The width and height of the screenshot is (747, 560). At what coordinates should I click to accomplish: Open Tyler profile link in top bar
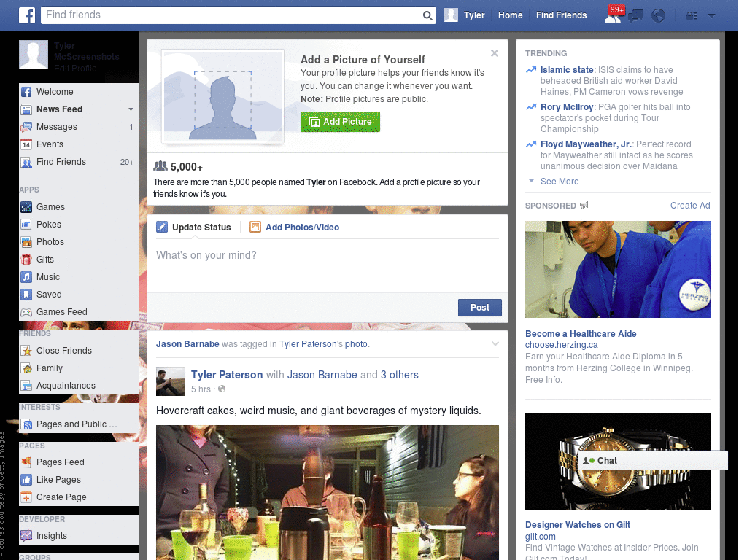point(474,15)
